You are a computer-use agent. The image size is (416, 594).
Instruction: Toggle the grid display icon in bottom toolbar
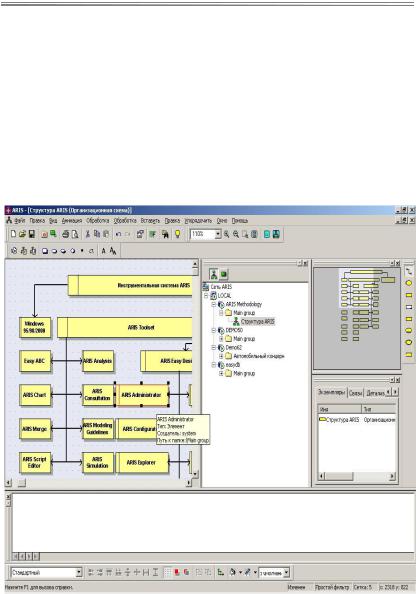tap(167, 572)
